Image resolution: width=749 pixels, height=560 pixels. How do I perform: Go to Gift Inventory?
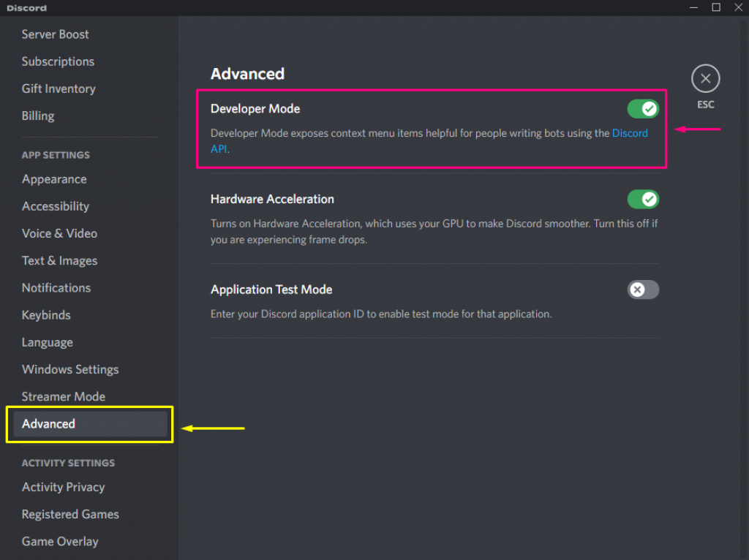(x=59, y=89)
